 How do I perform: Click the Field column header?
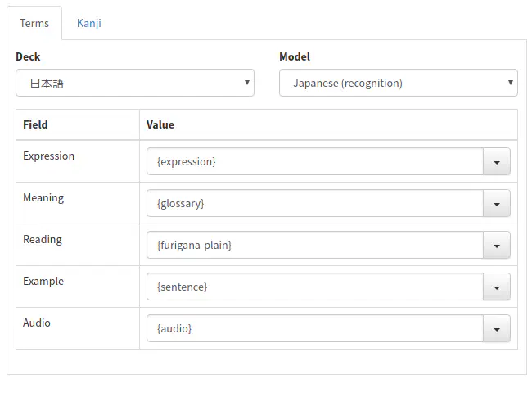35,125
